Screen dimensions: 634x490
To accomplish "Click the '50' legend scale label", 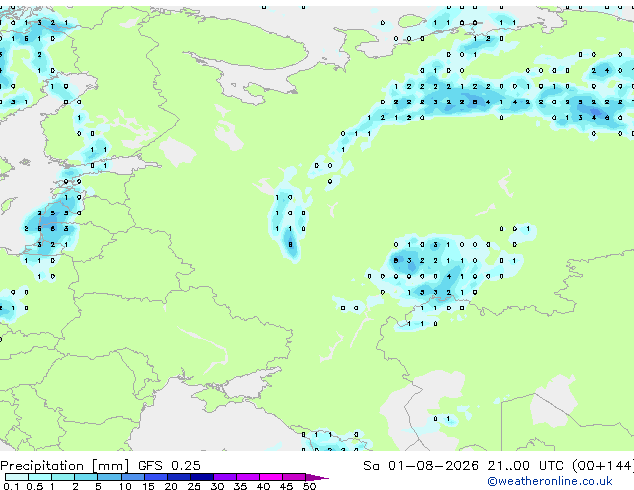I will tap(309, 486).
